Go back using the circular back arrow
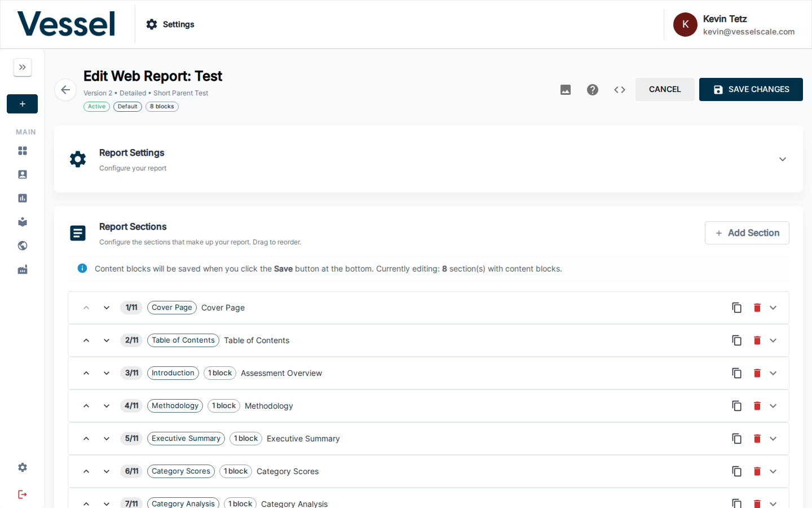Image resolution: width=812 pixels, height=508 pixels. pos(65,89)
